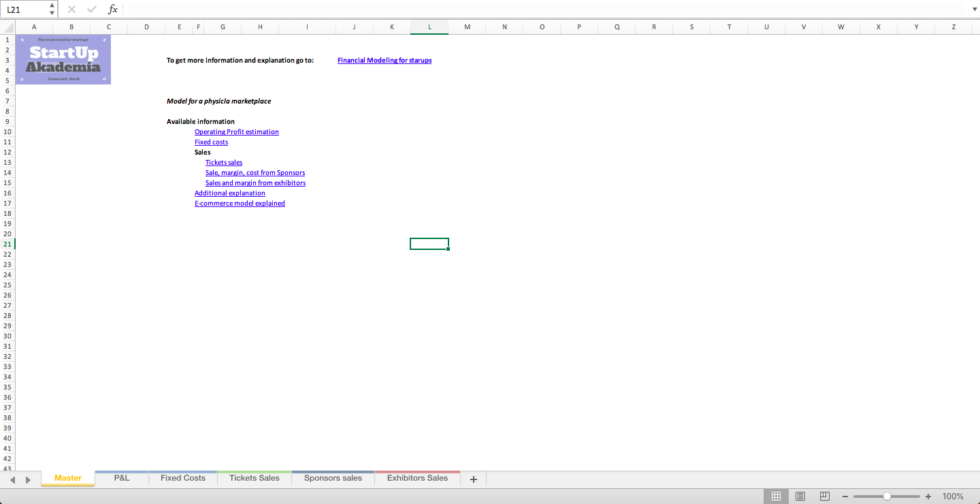Click cell with 'Model for a physicla marketplace'
980x504 pixels.
click(218, 101)
